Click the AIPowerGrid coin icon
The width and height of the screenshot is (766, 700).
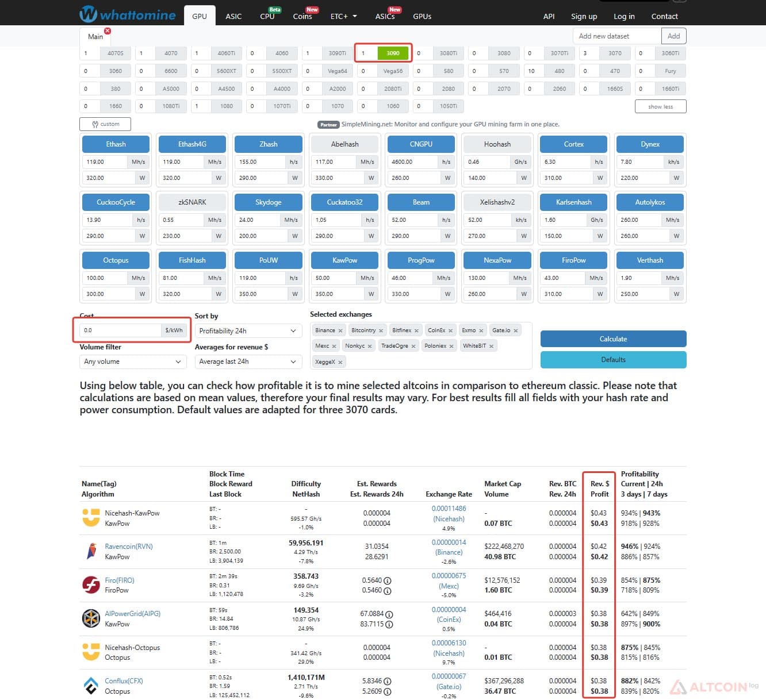(91, 618)
